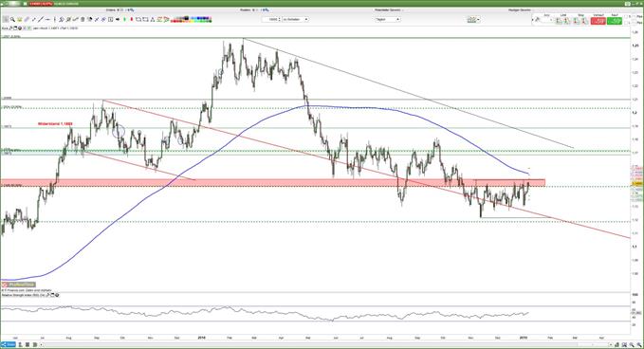The image size is (644, 349).
Task: Toggle the upper checkbox beside Kauf
Action: [x=626, y=16]
